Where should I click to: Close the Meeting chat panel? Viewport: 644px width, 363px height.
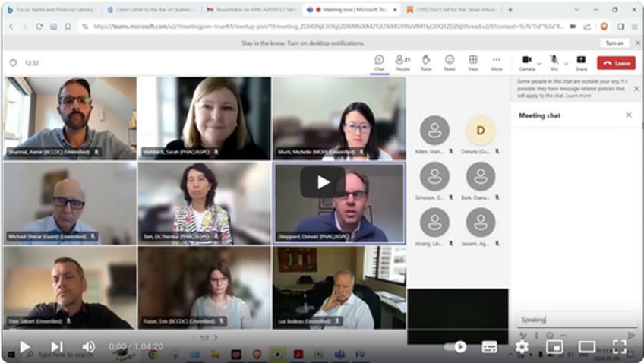pos(628,115)
